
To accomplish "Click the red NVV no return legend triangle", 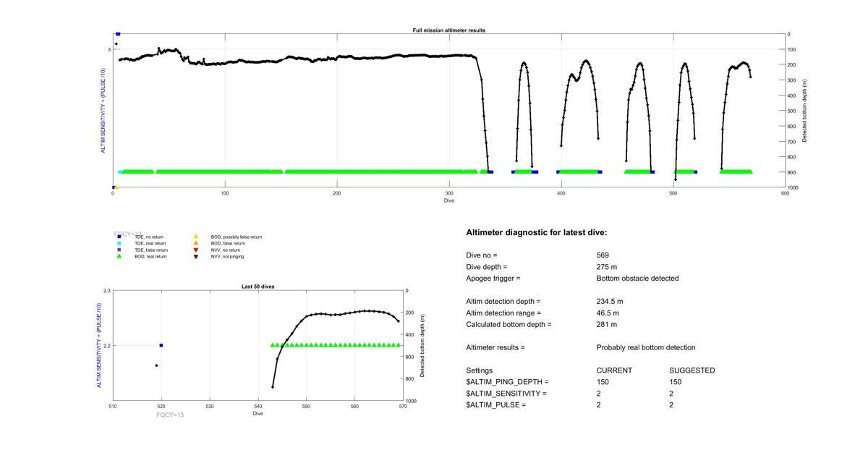I will coord(195,250).
